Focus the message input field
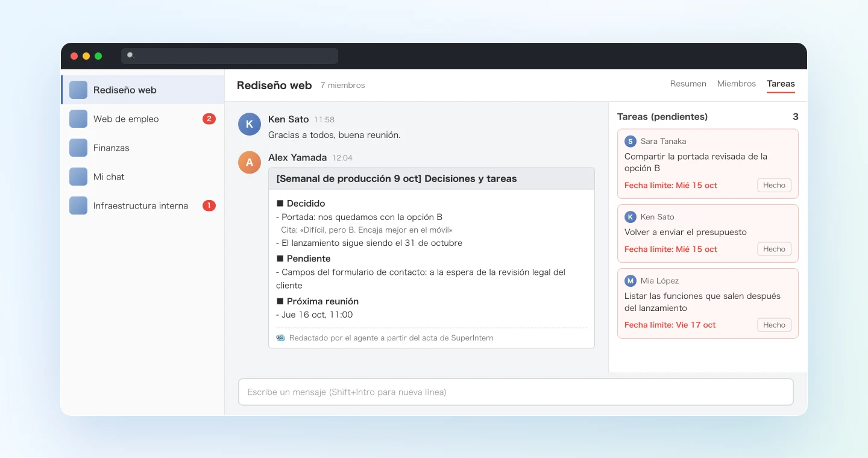Image resolution: width=868 pixels, height=458 pixels. pos(515,392)
